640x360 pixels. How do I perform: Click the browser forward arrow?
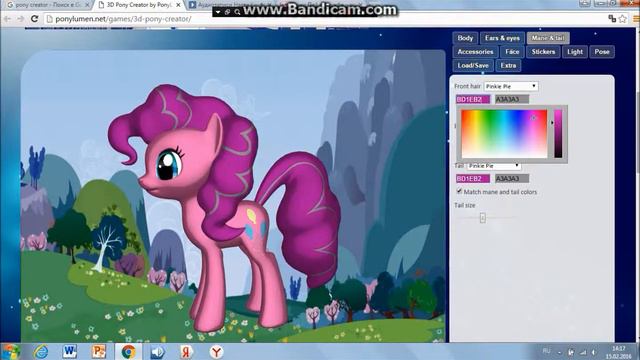pyautogui.click(x=21, y=19)
